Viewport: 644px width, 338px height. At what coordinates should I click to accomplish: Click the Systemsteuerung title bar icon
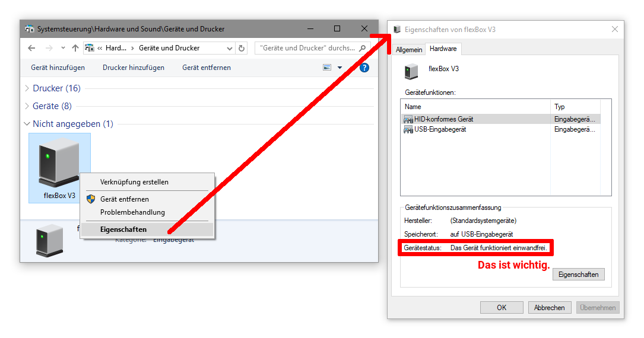tap(30, 29)
